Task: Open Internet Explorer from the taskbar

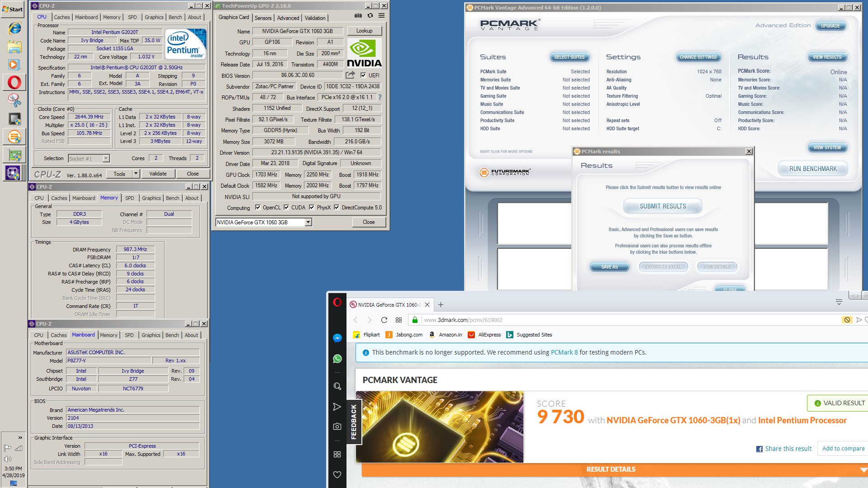Action: click(14, 28)
